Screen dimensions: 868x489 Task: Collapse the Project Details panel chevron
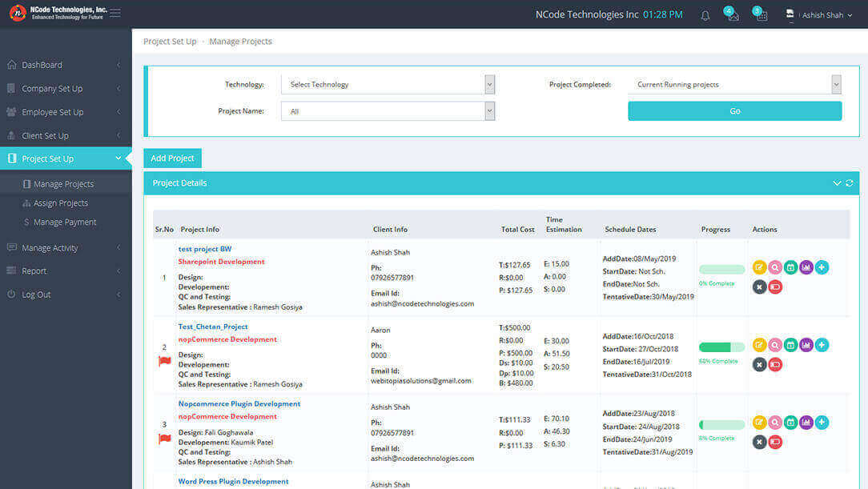(837, 183)
